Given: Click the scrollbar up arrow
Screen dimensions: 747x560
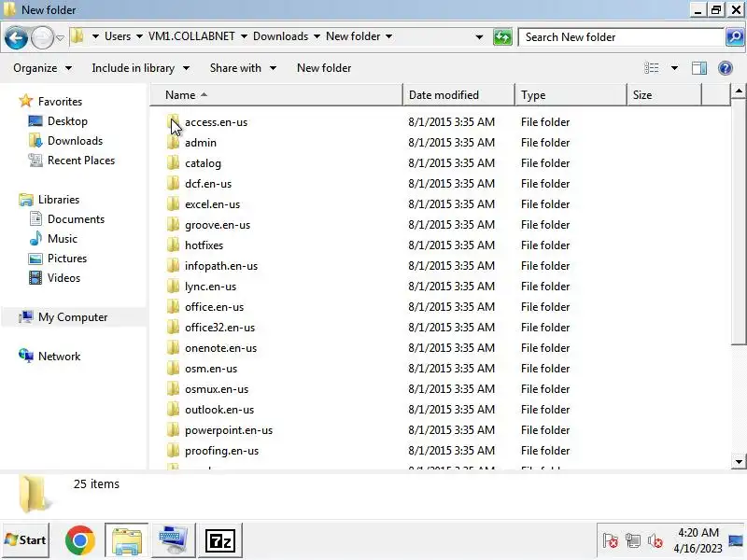Looking at the screenshot, I should [739, 91].
